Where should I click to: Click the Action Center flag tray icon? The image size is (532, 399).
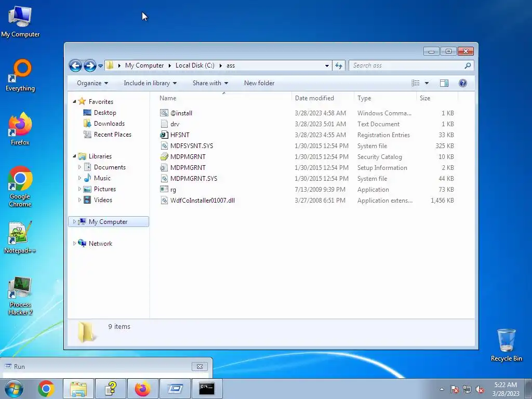click(455, 389)
